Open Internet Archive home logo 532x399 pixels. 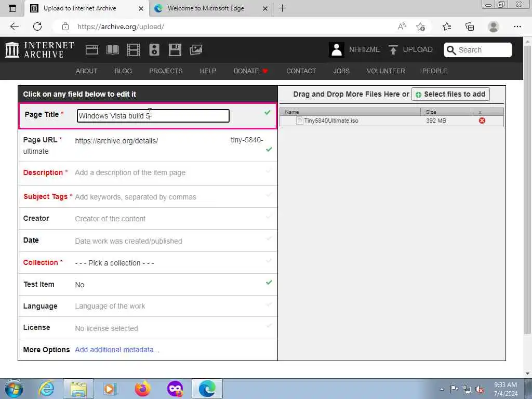tap(39, 50)
